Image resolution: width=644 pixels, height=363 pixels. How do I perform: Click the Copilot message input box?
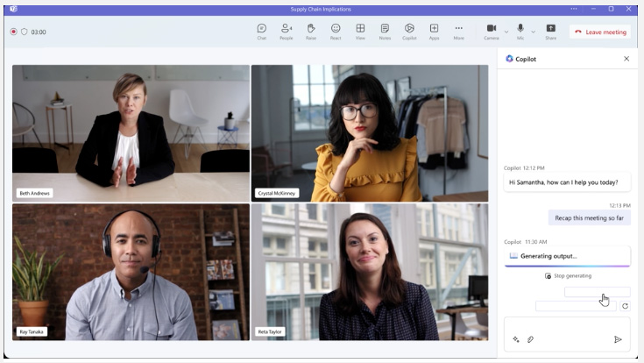click(x=567, y=326)
